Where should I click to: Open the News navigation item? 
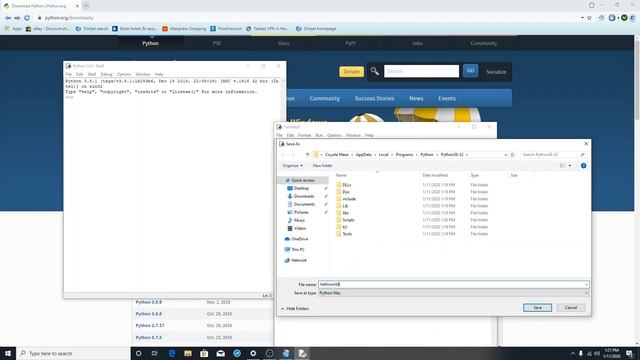(416, 98)
